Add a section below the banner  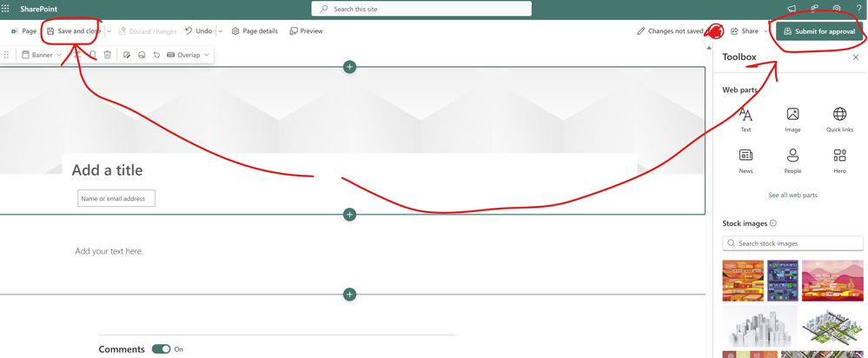349,214
